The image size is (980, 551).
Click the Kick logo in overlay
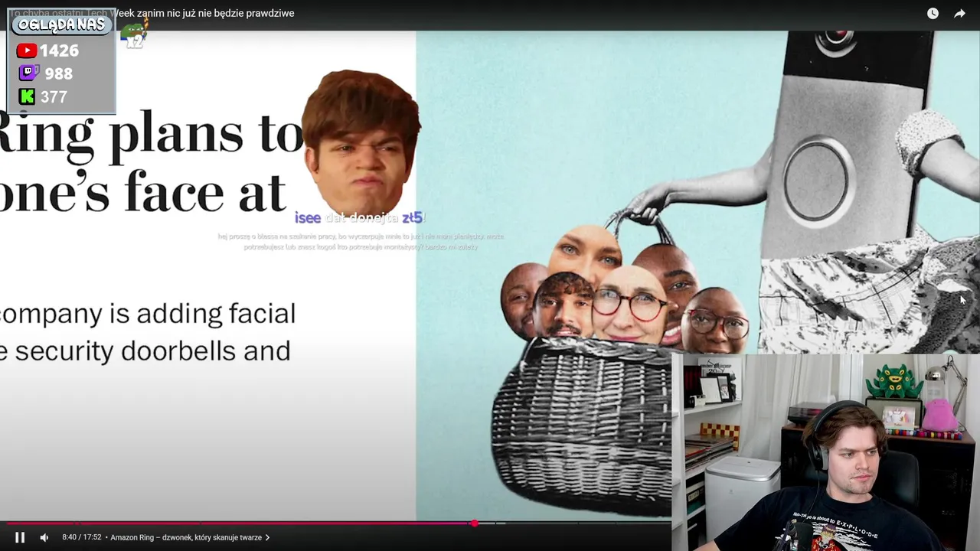(27, 96)
